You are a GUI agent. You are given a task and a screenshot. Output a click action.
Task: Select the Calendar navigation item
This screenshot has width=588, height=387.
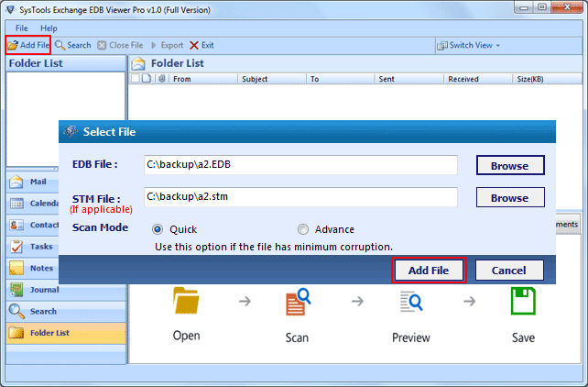[x=33, y=204]
